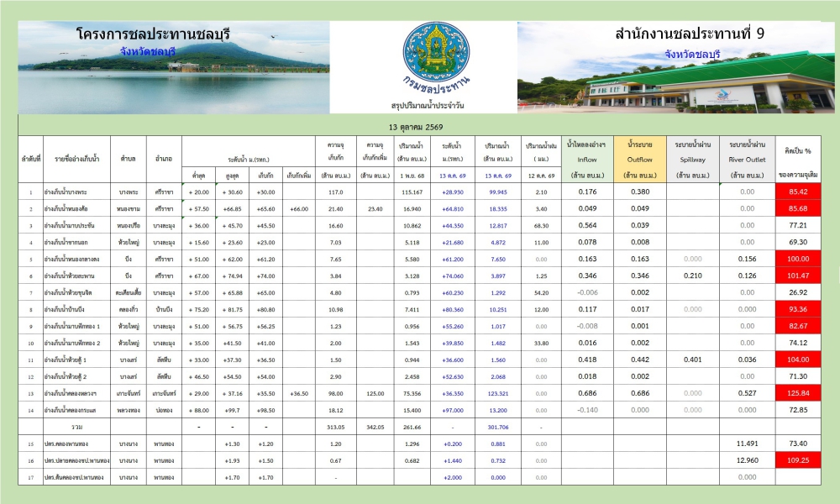
Task: Select the 0.564 inflow cell
Action: pos(587,225)
